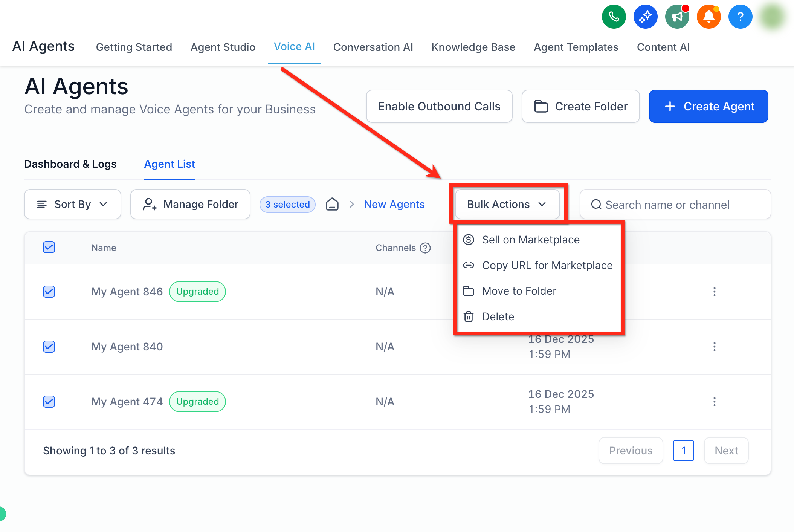Viewport: 794px width, 532px height.
Task: Click the magnifier icon in search field
Action: coord(596,204)
